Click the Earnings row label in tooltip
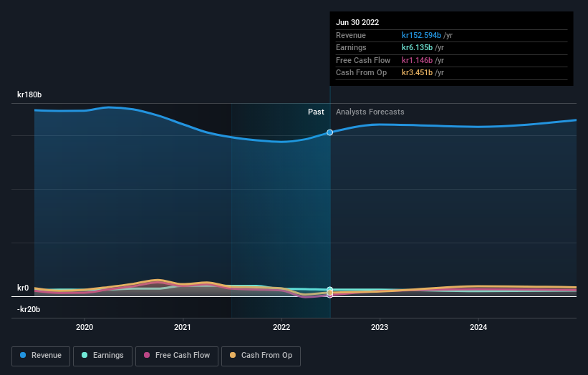Screen dimensions: 588x375 coord(351,47)
